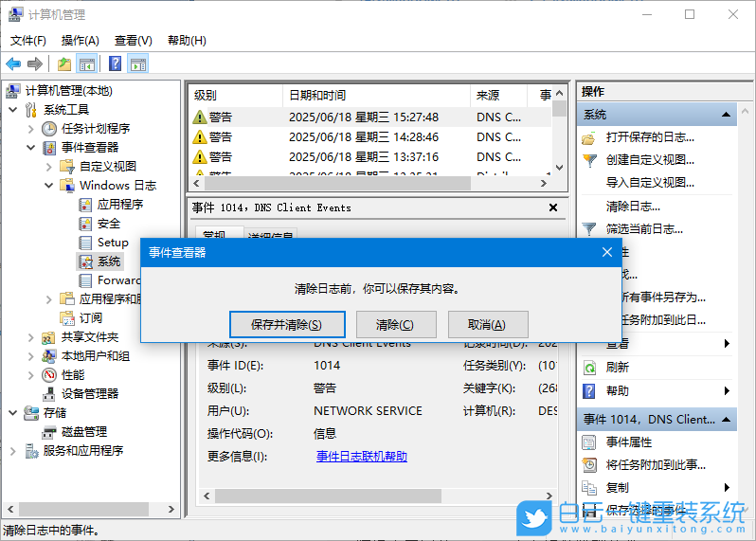Expand the 本地用户和组 tree node
The width and height of the screenshot is (756, 541).
[31, 356]
